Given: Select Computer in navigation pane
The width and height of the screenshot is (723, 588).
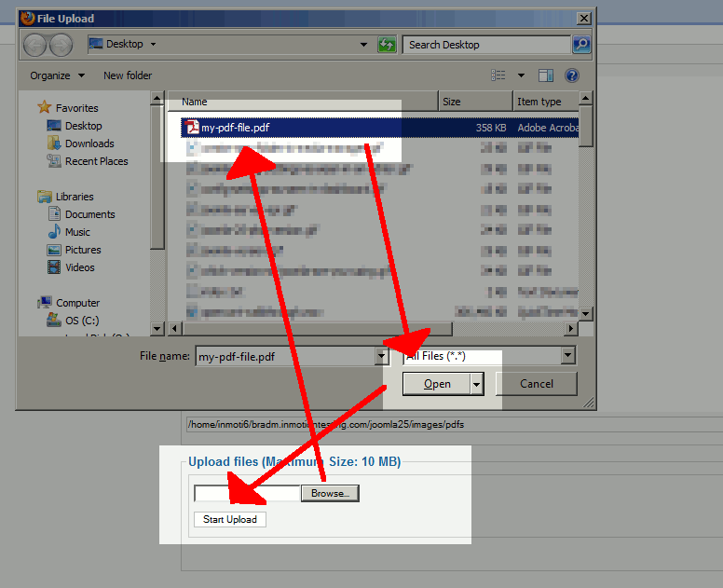Looking at the screenshot, I should (x=68, y=303).
